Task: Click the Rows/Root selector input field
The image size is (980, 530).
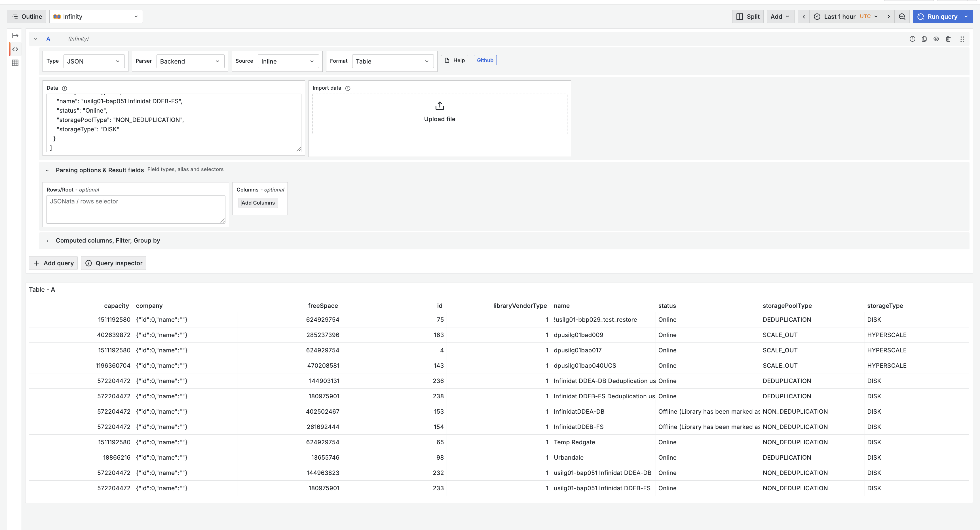Action: [x=136, y=209]
